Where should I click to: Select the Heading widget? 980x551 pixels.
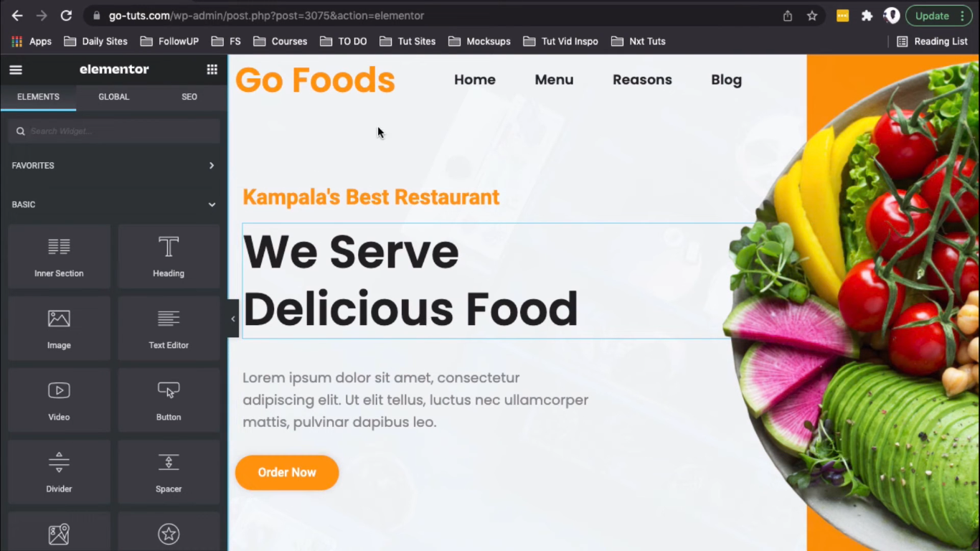(169, 256)
